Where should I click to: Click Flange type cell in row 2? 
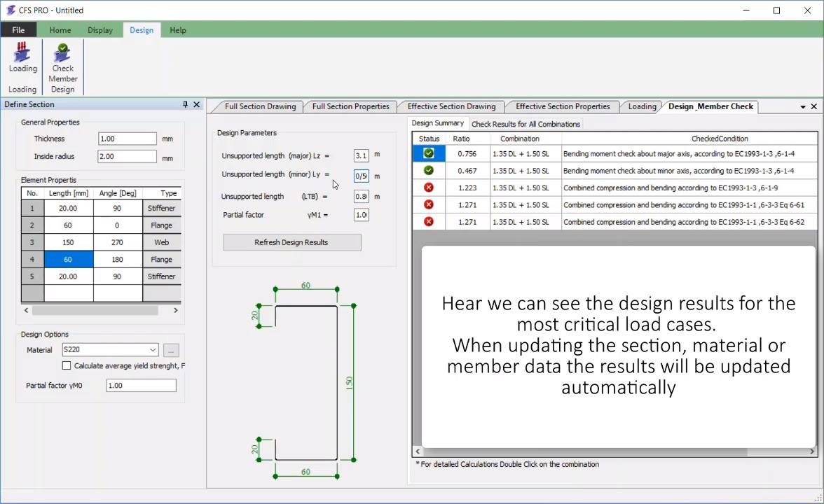pyautogui.click(x=162, y=225)
